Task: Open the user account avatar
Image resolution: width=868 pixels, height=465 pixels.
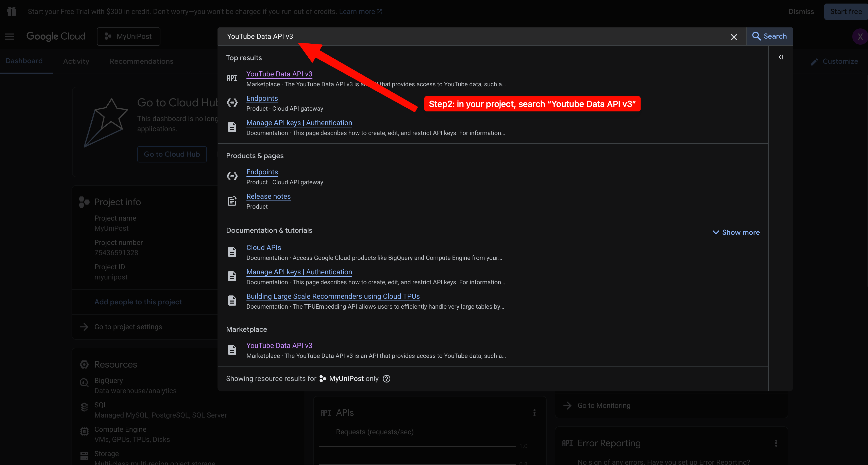Action: tap(860, 36)
